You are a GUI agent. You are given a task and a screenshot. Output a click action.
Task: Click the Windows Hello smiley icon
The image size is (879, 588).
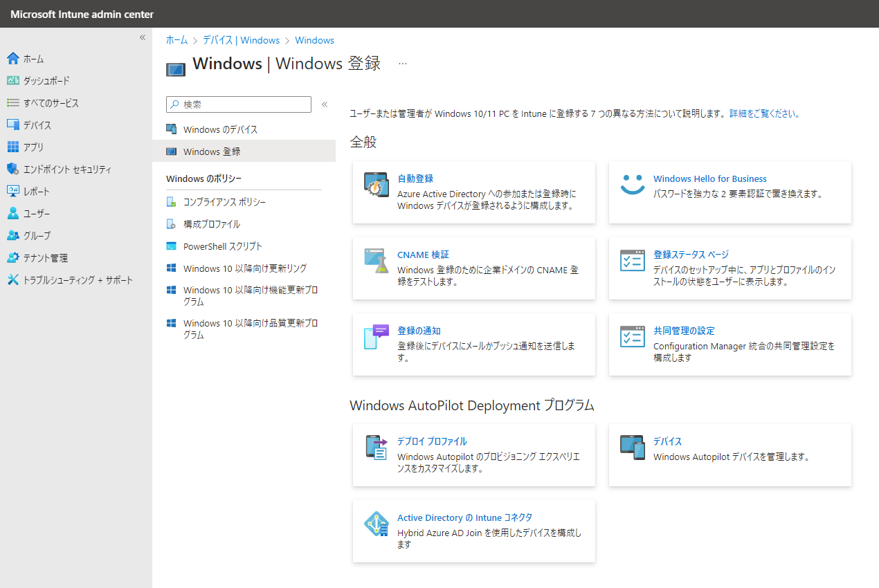pyautogui.click(x=633, y=184)
